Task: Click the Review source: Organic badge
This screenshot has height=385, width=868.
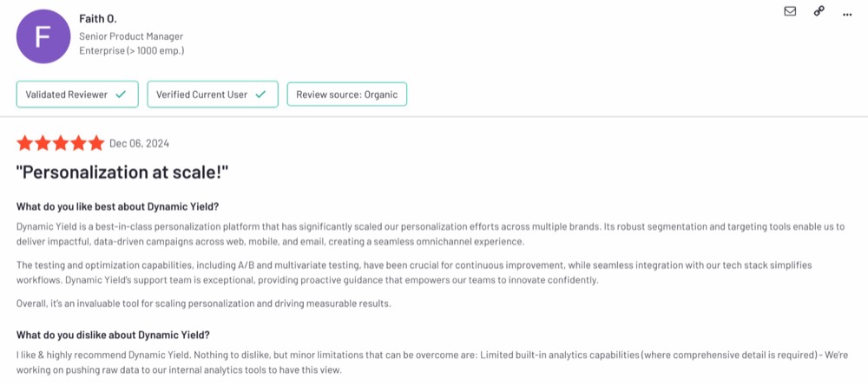Action: click(347, 94)
